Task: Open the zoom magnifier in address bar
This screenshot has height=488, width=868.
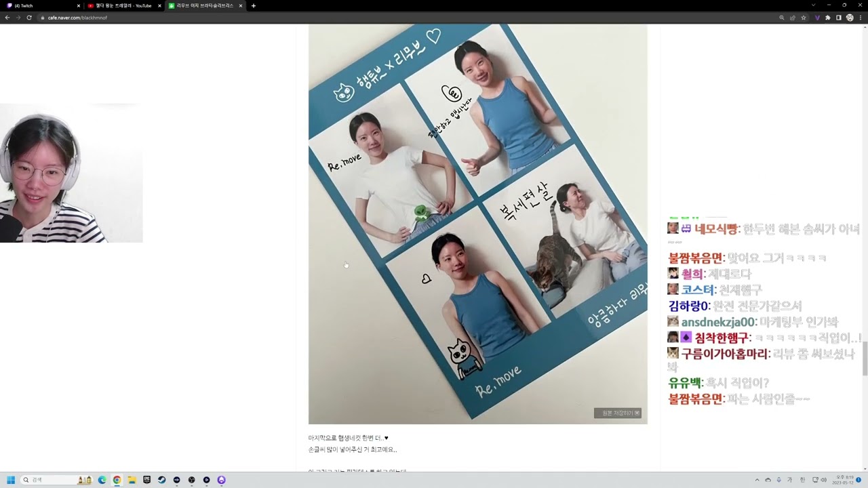Action: 782,18
